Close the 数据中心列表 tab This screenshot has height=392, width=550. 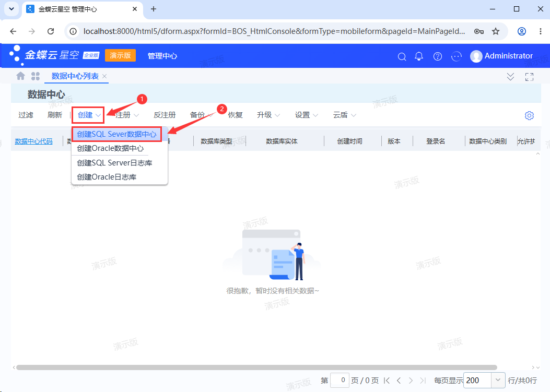104,76
